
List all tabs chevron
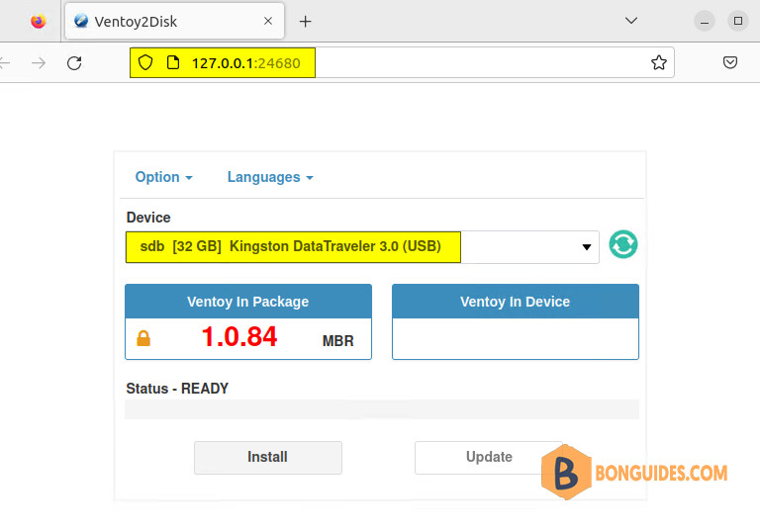(631, 21)
